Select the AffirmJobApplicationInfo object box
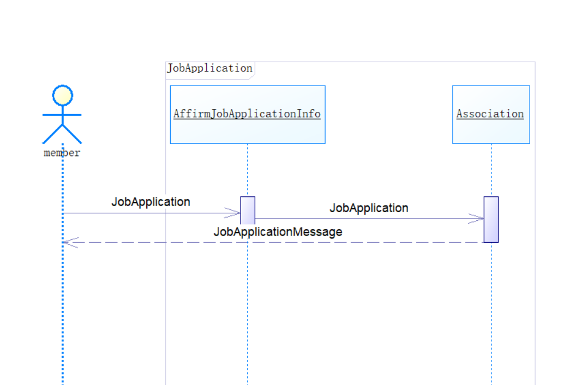The width and height of the screenshot is (588, 385). point(247,115)
